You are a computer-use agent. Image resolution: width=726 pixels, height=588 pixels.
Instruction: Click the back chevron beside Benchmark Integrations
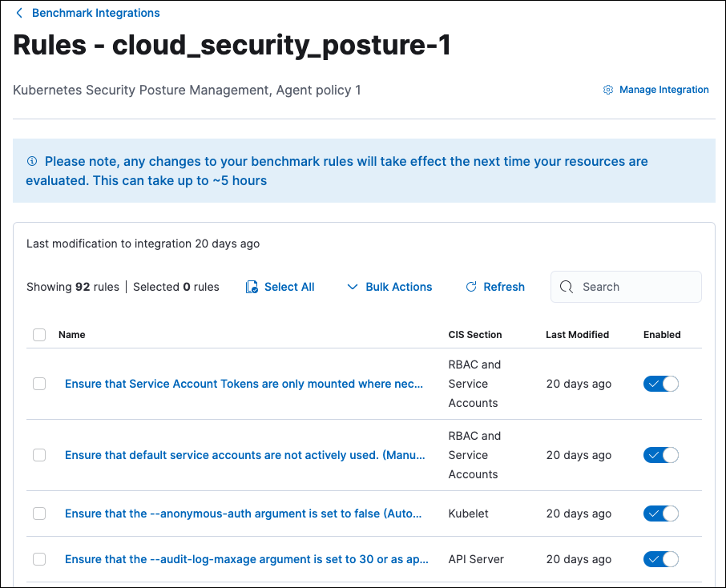click(x=20, y=14)
